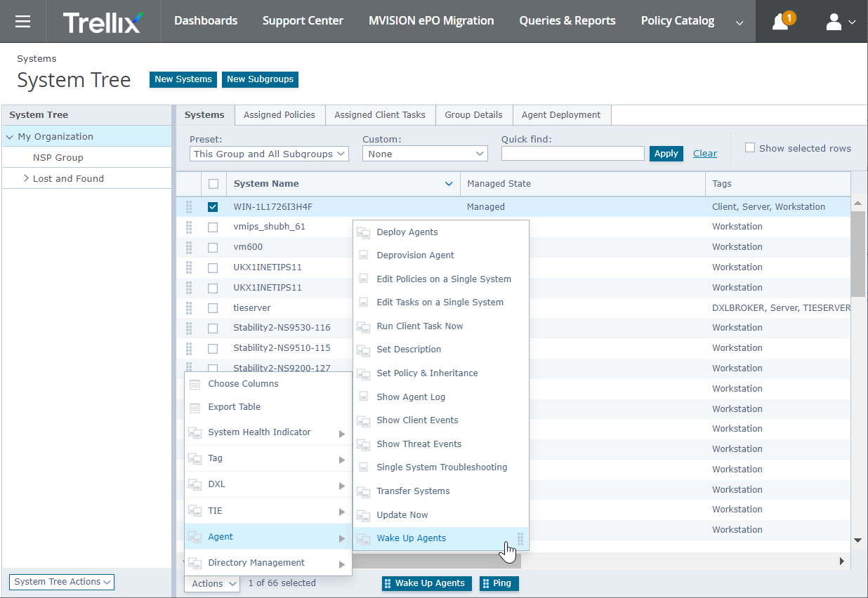Screen dimensions: 868x598
Task: Open the System Tree Actions dropdown
Action: (61, 582)
